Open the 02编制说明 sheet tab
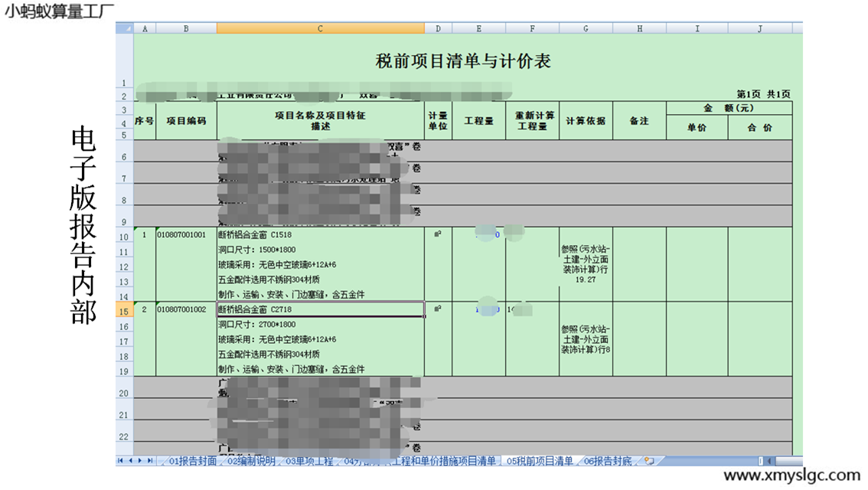This screenshot has width=868, height=490. point(251,461)
